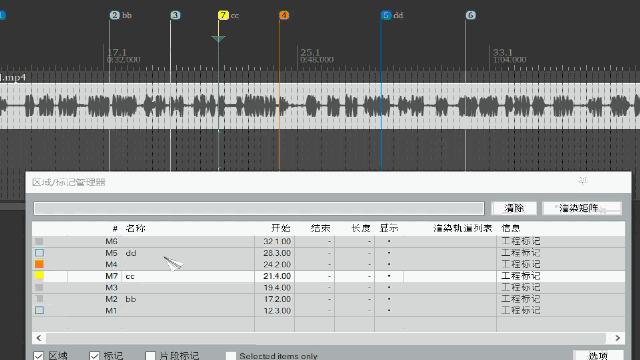The height and width of the screenshot is (360, 640).
Task: Select the M1 marker row
Action: tap(328, 310)
